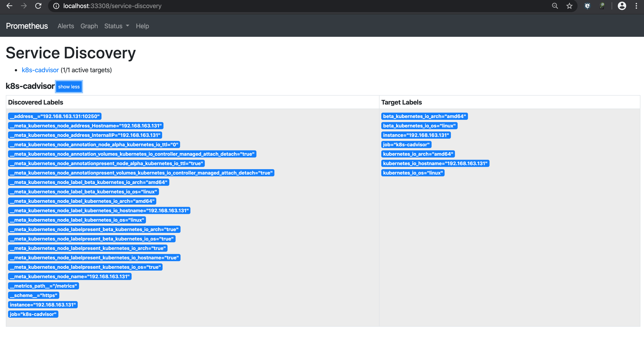Reload the Service Discovery page
644x337 pixels.
[38, 6]
